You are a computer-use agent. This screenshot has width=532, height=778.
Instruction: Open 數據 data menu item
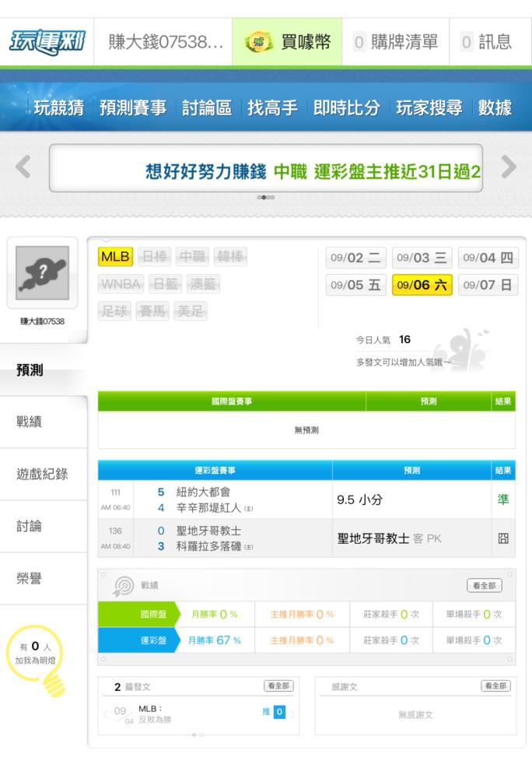coord(495,107)
